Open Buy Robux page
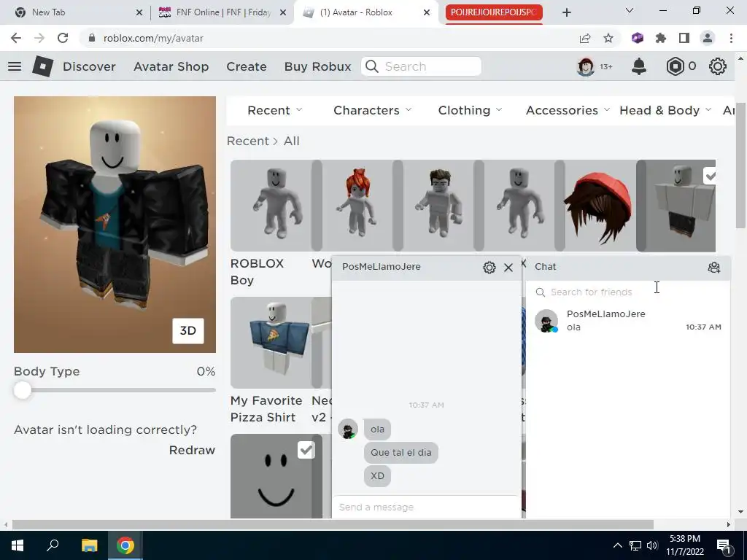Screen dimensions: 747x560 [318, 66]
